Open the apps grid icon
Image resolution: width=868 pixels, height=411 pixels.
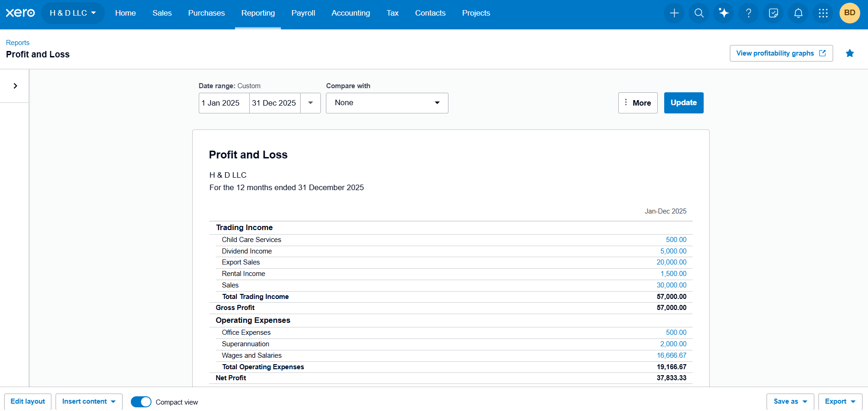(823, 13)
